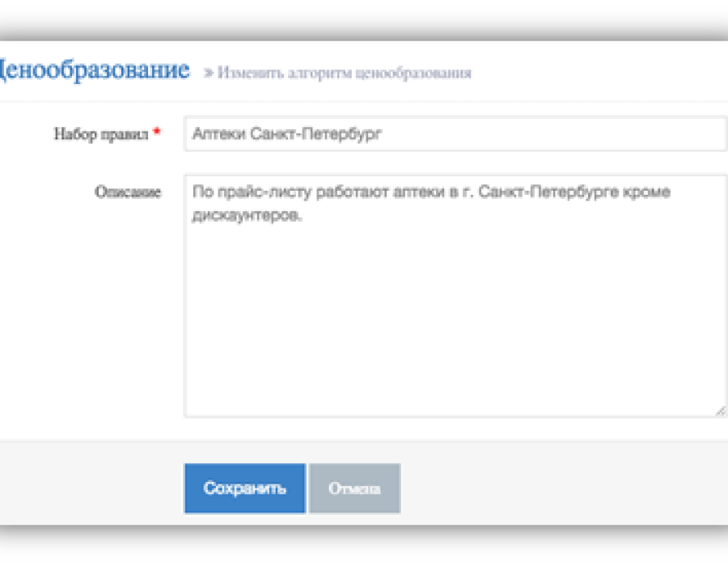Grab the textarea resize handle corner
The width and height of the screenshot is (728, 566).
(720, 411)
